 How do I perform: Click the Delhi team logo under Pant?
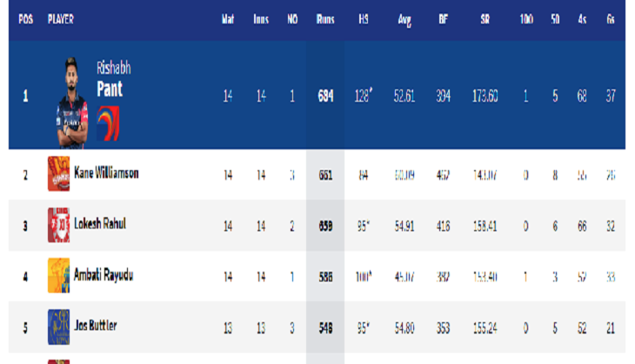pos(108,123)
